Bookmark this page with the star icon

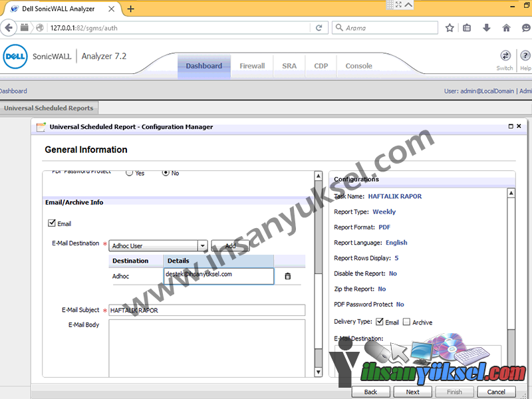(450, 28)
